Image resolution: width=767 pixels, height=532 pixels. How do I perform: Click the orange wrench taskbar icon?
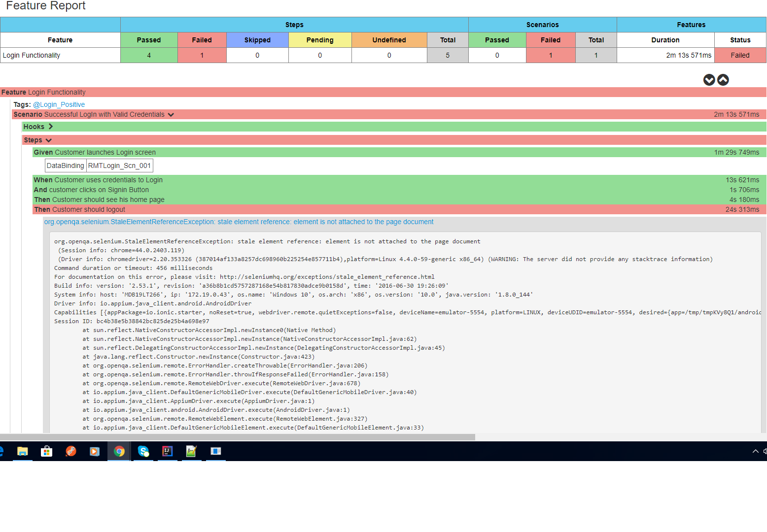(70, 452)
